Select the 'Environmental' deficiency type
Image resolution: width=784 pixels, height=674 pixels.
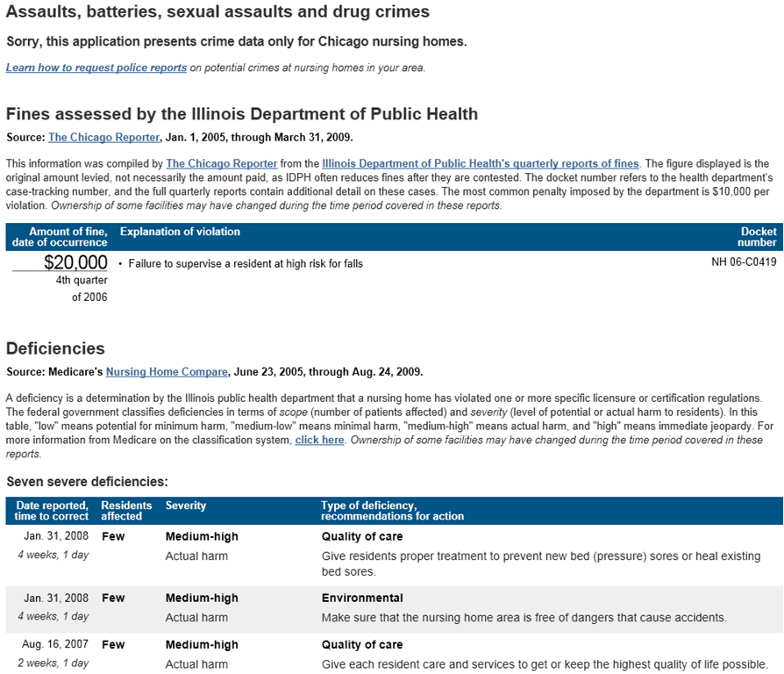click(x=362, y=598)
